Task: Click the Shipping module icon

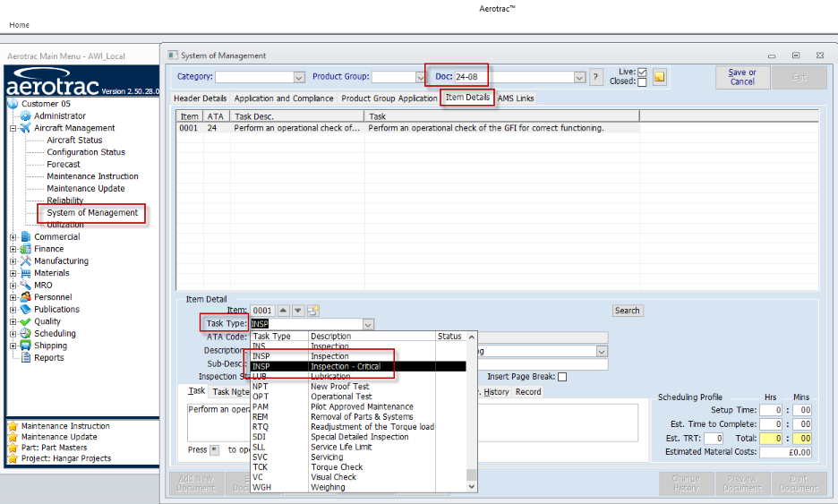Action: [x=25, y=346]
